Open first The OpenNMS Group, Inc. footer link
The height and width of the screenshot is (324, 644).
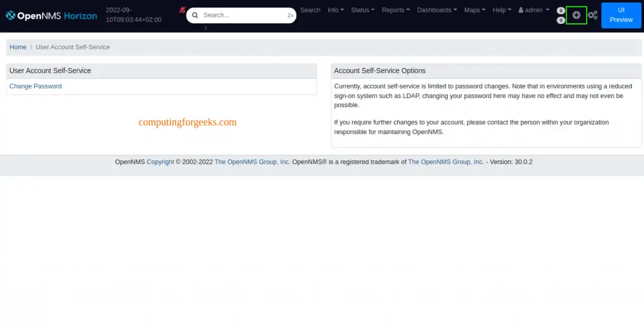(x=253, y=162)
